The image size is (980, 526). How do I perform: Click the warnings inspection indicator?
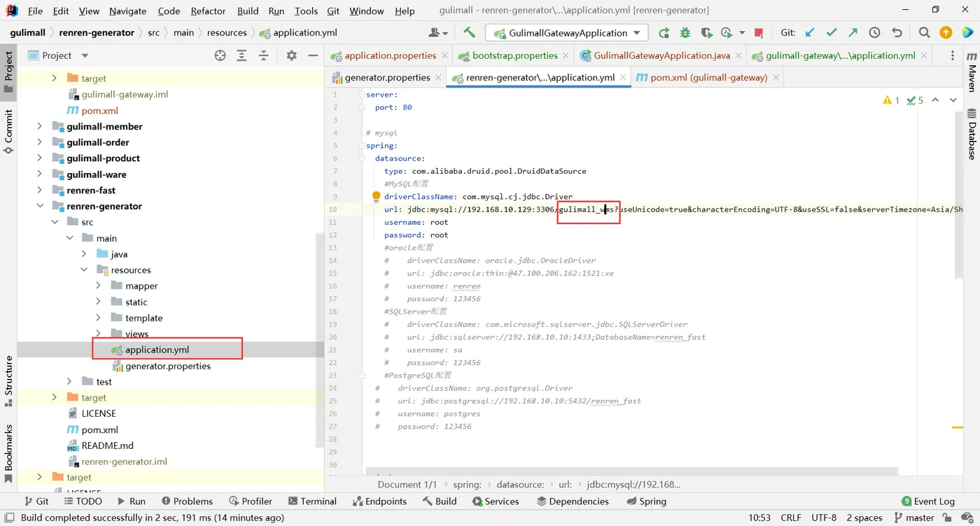click(x=891, y=100)
